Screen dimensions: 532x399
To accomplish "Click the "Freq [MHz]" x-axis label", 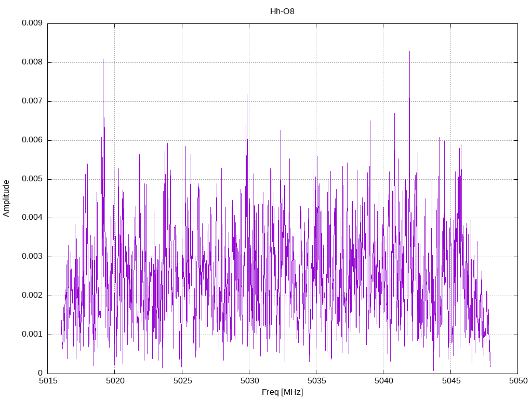I will [x=282, y=392].
